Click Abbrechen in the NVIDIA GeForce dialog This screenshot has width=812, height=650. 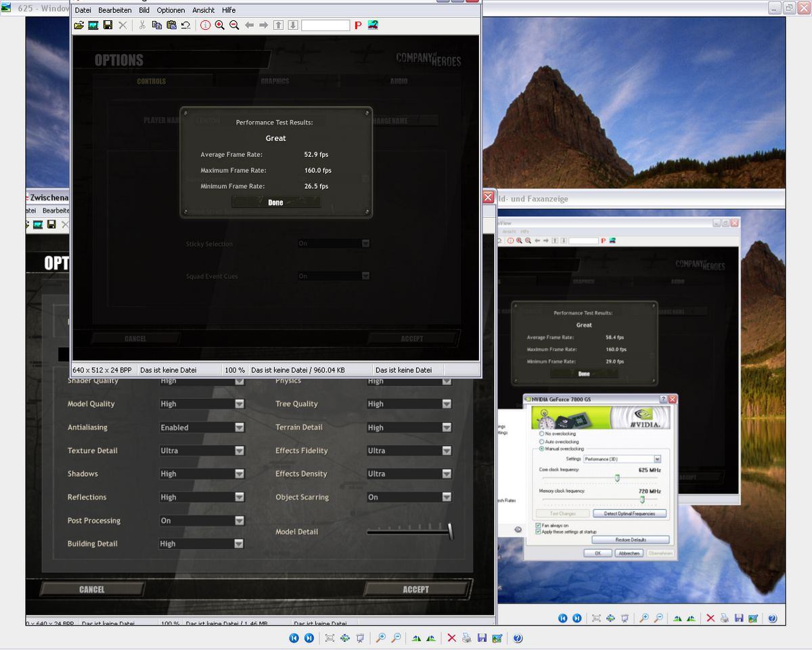tap(629, 553)
